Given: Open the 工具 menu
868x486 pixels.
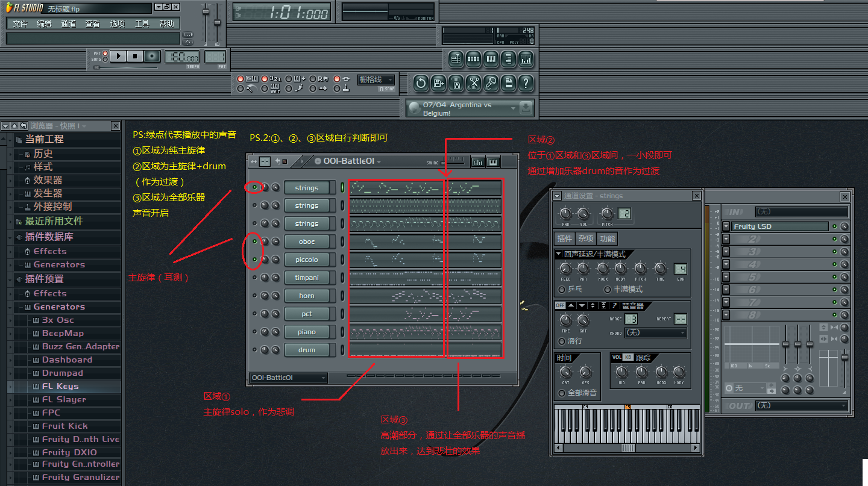Looking at the screenshot, I should click(142, 23).
